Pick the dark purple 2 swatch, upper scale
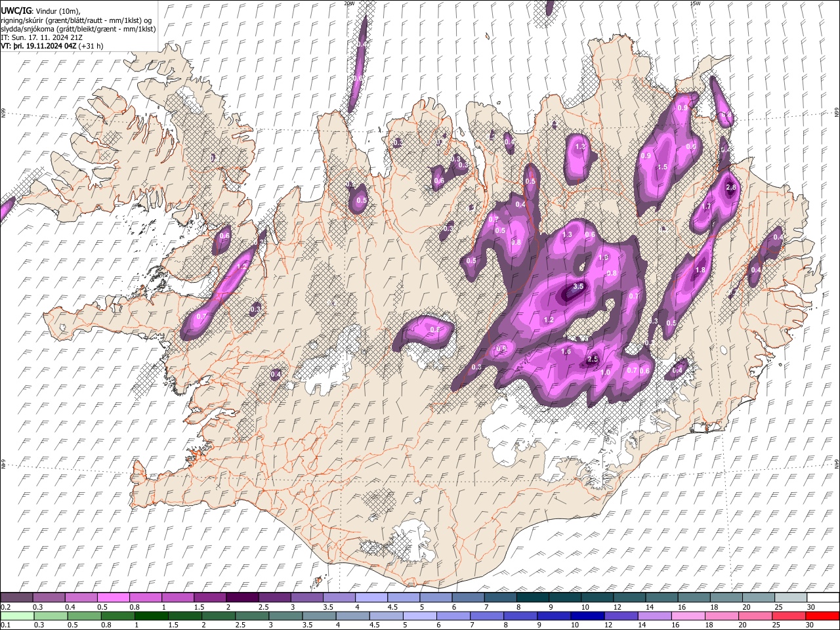The width and height of the screenshot is (840, 630). pos(242,598)
